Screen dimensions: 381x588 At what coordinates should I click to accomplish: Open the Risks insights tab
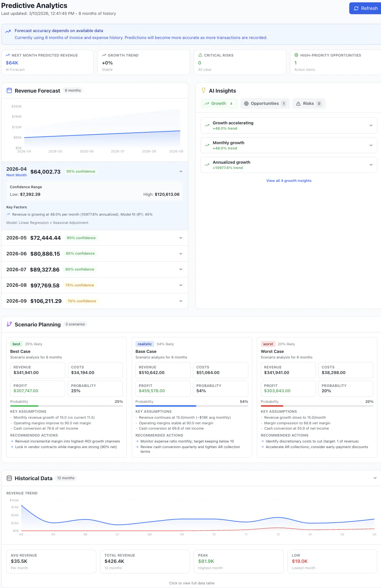[x=309, y=104]
